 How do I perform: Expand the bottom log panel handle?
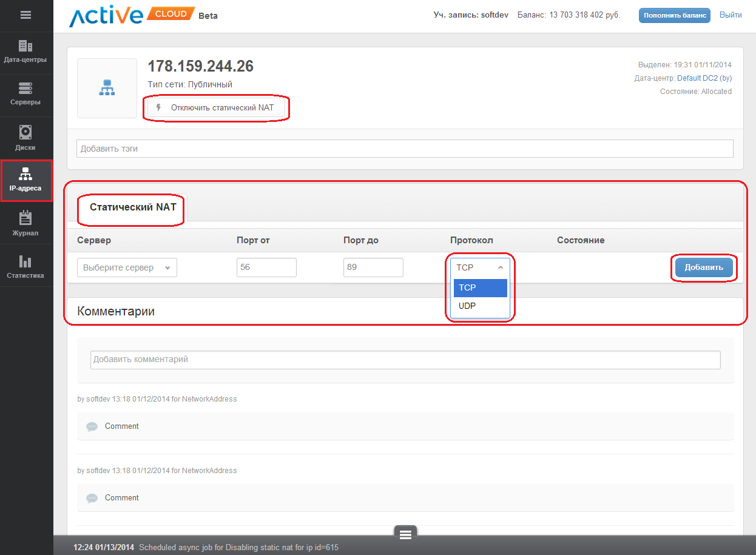405,534
